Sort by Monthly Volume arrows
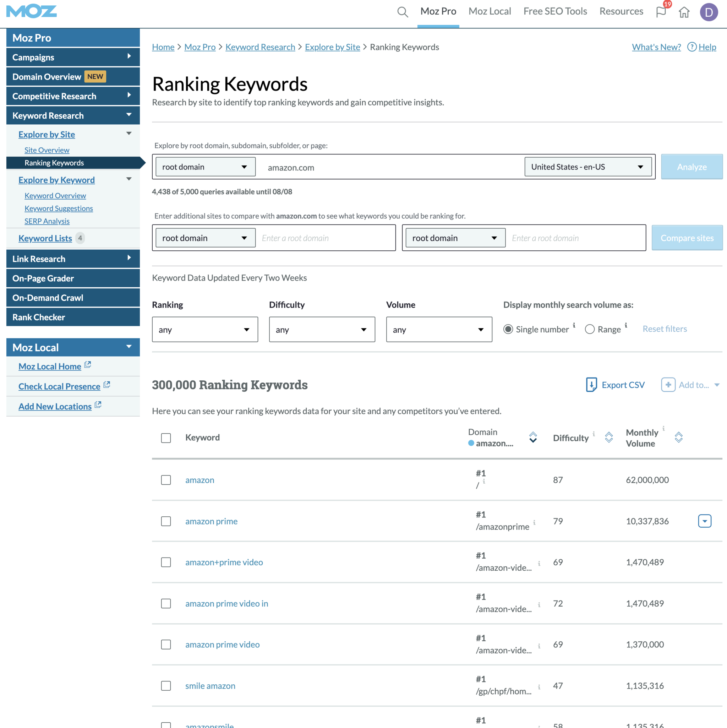The height and width of the screenshot is (728, 727). (679, 438)
